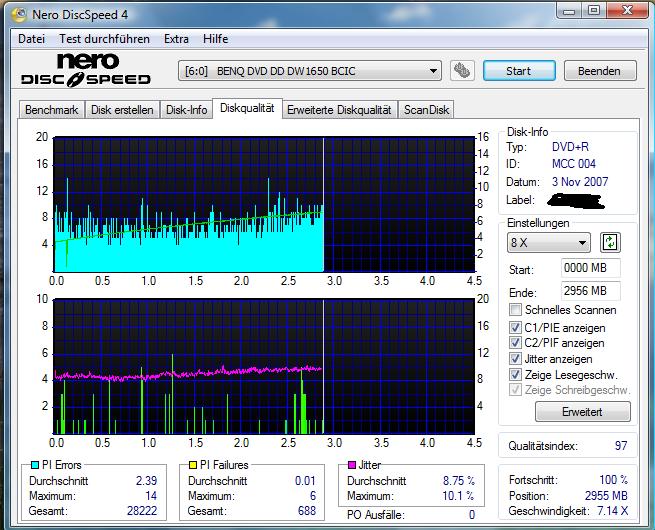655x530 pixels.
Task: Click the yellow PI Failures legend swatch
Action: click(193, 465)
